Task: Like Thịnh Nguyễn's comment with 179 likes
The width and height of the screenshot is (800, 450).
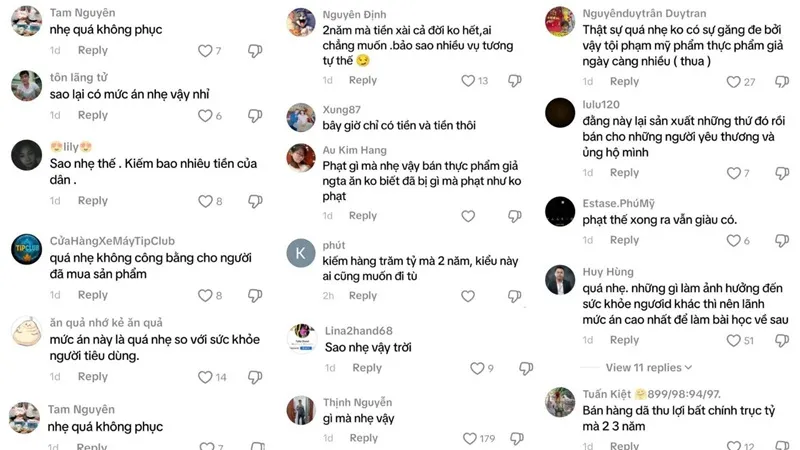Action: point(459,438)
